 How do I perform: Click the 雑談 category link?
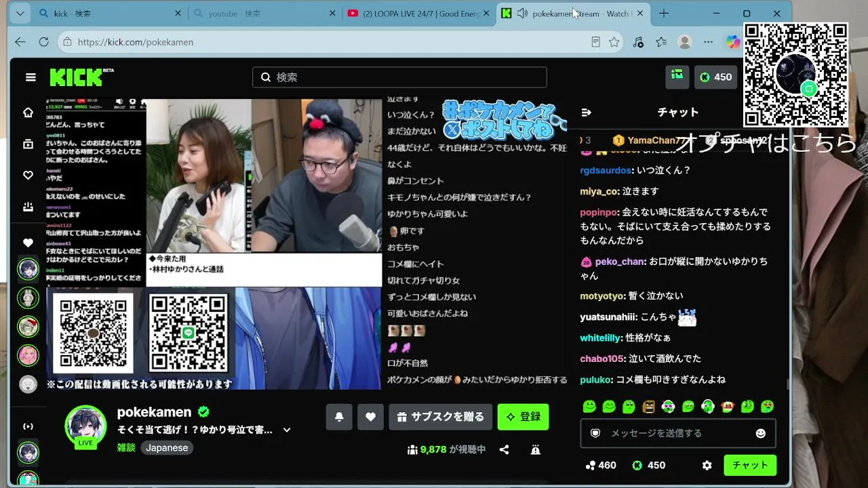coord(126,447)
